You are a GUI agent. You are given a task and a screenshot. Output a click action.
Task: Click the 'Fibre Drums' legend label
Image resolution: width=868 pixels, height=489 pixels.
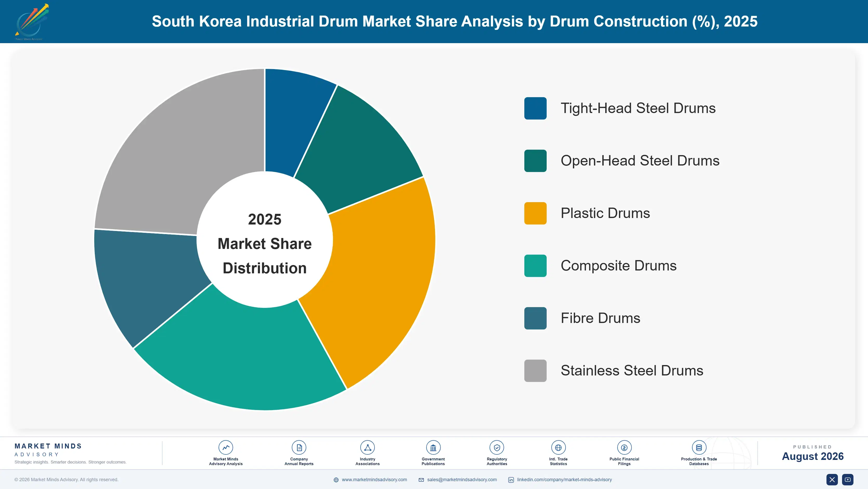coord(600,318)
